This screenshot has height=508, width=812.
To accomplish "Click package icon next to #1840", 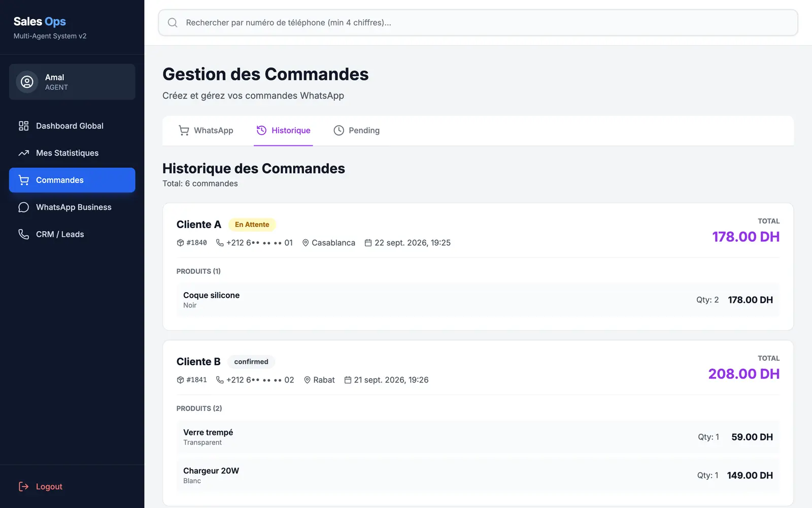I will tap(180, 243).
